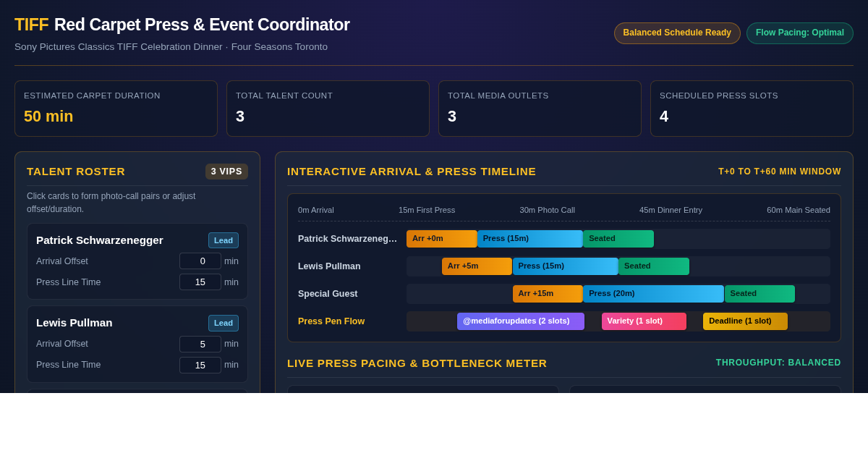Click the Patrick Schwarzenegger timeline row label
Viewport: 868px width, 456px height.
[x=348, y=239]
